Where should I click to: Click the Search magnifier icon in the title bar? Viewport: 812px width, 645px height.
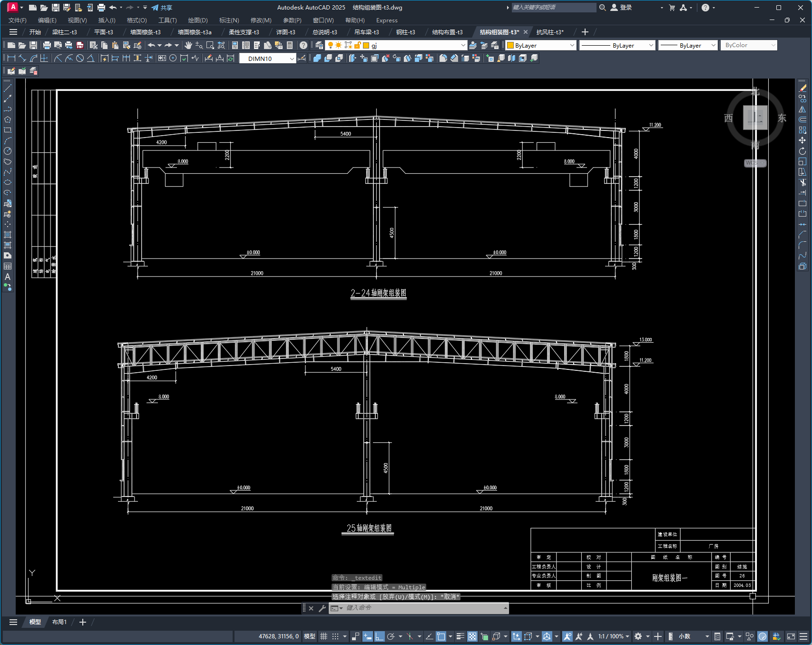click(602, 8)
